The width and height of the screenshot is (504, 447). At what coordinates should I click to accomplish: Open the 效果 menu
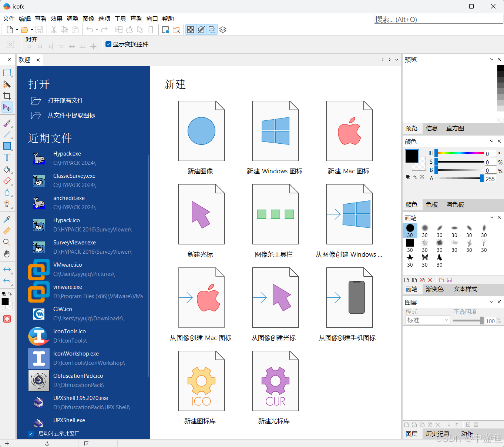(57, 19)
